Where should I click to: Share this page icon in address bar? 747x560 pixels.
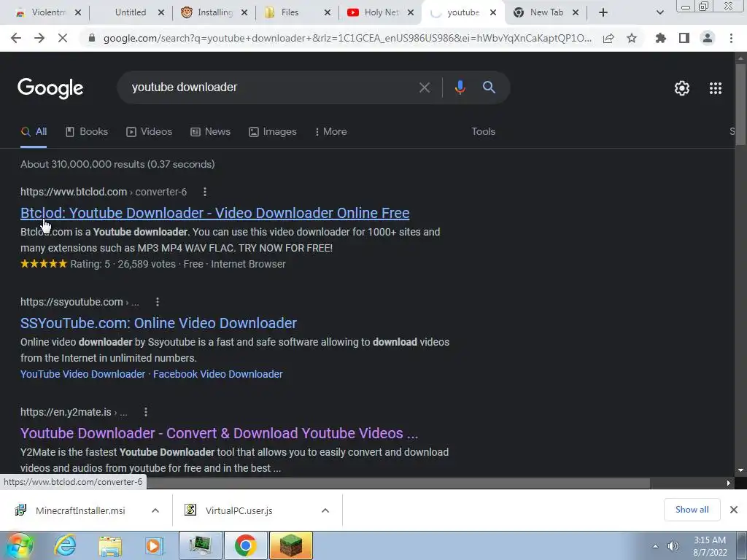coord(608,38)
